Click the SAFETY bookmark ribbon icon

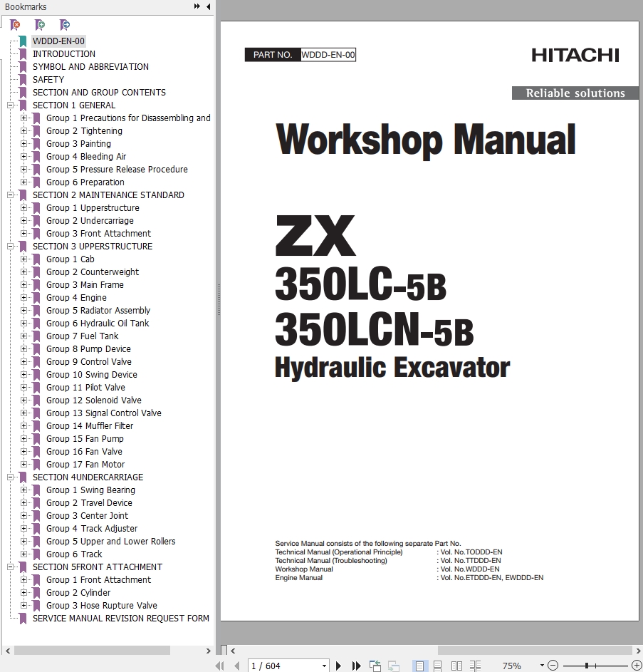(23, 80)
